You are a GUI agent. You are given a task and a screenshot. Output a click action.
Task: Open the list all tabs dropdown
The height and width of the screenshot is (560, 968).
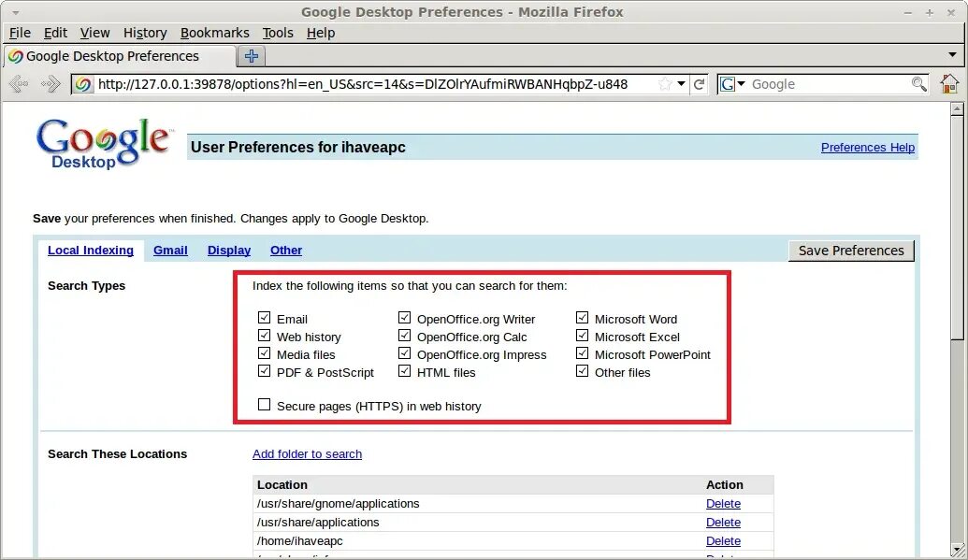952,55
